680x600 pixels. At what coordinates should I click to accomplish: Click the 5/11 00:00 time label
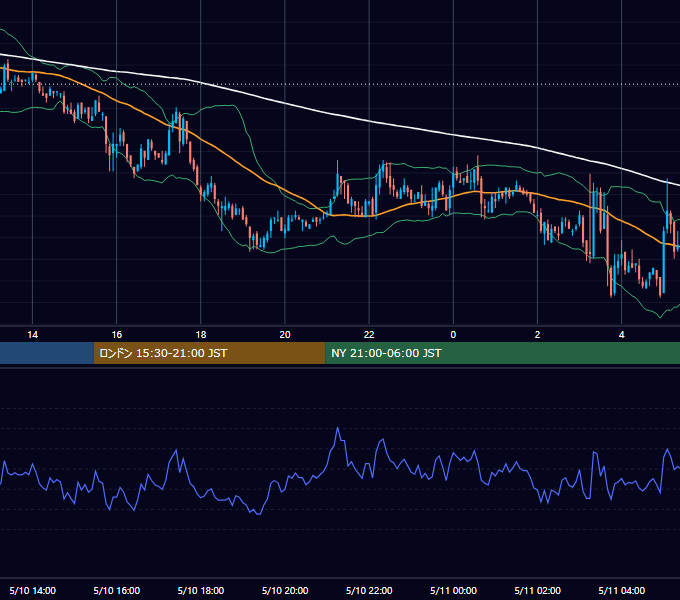pyautogui.click(x=453, y=590)
